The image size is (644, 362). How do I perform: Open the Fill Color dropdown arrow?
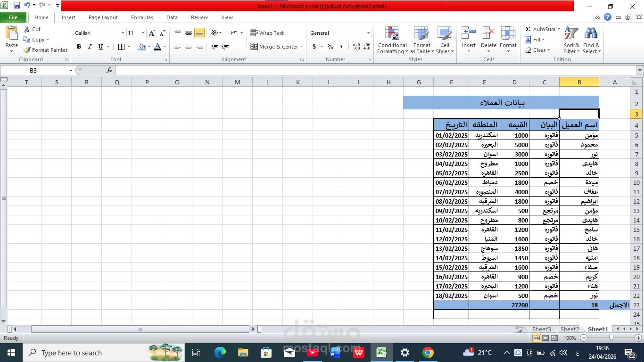click(149, 47)
